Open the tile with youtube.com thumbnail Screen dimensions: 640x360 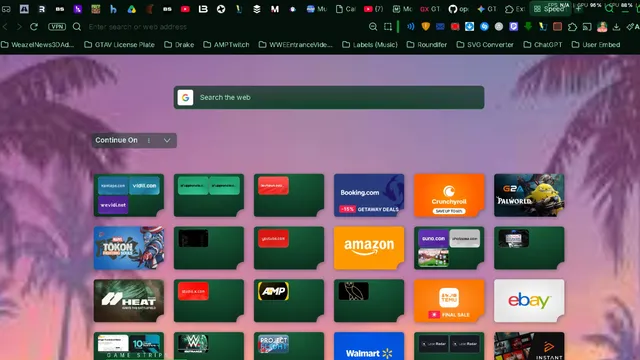pos(289,248)
